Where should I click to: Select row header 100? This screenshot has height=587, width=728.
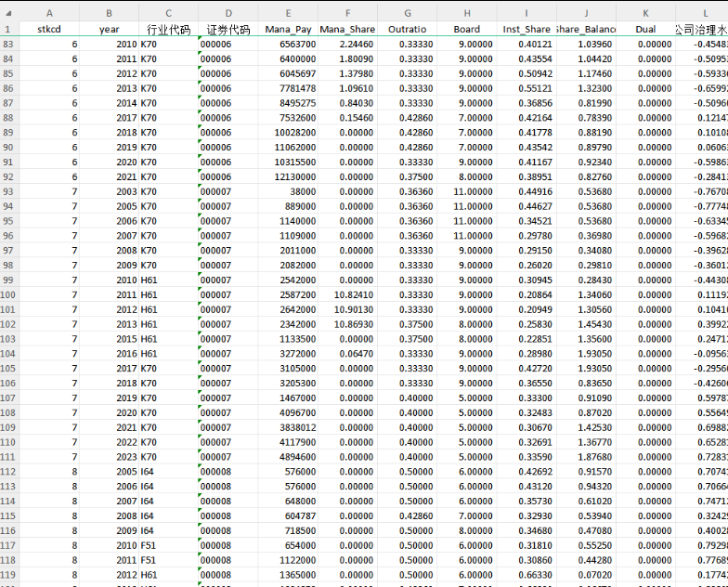pyautogui.click(x=8, y=295)
